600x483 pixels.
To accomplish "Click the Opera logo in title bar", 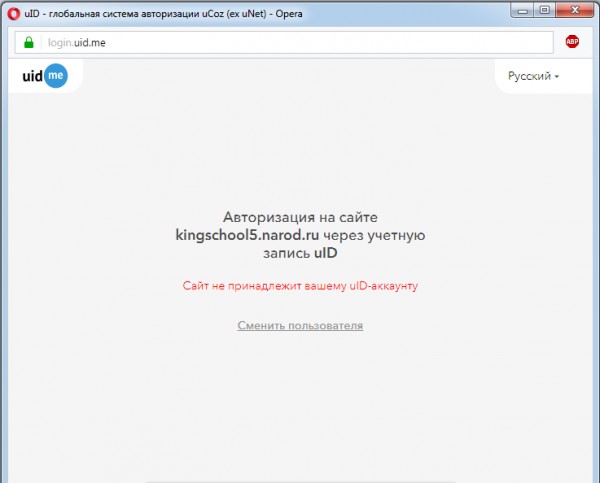I will coord(14,14).
